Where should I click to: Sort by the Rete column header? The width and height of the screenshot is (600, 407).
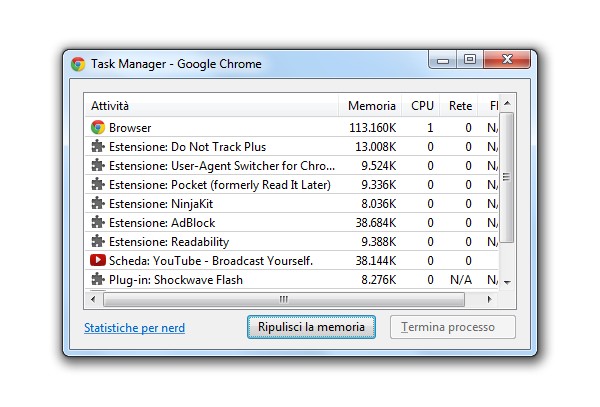(459, 106)
